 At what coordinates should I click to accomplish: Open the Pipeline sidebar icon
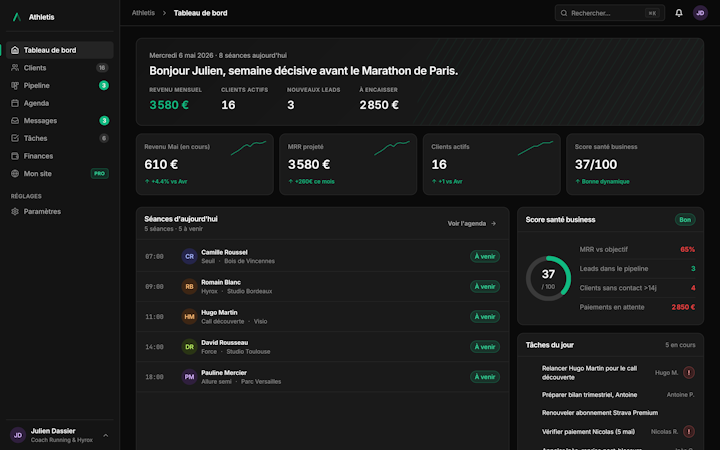pyautogui.click(x=15, y=85)
